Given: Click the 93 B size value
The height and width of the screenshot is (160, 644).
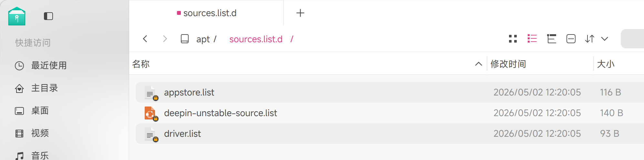Looking at the screenshot, I should pos(609,134).
